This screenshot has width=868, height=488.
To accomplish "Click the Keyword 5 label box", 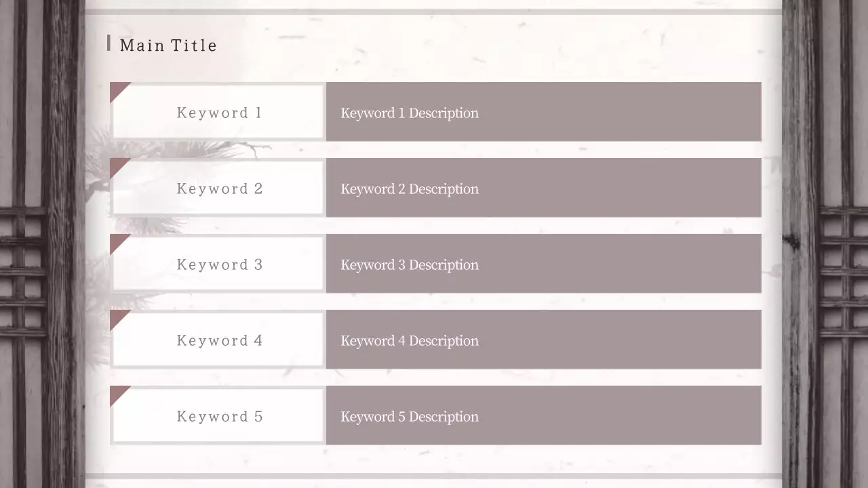I will (218, 416).
